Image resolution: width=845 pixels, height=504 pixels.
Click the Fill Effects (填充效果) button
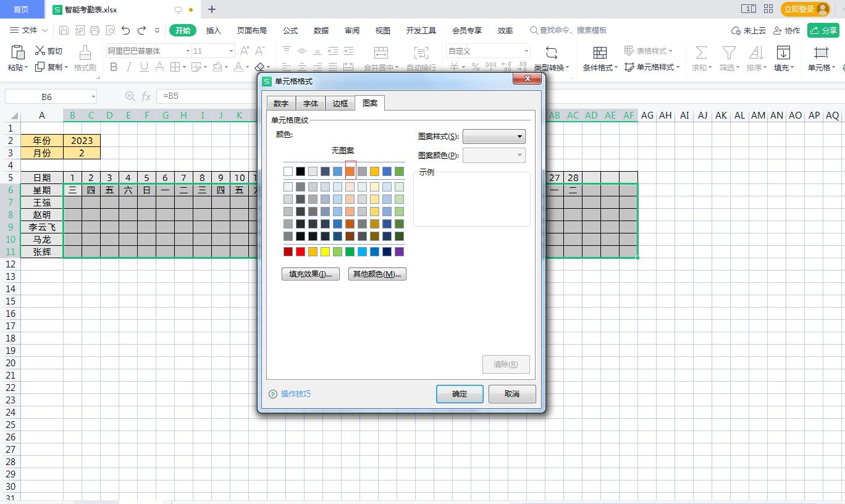310,274
